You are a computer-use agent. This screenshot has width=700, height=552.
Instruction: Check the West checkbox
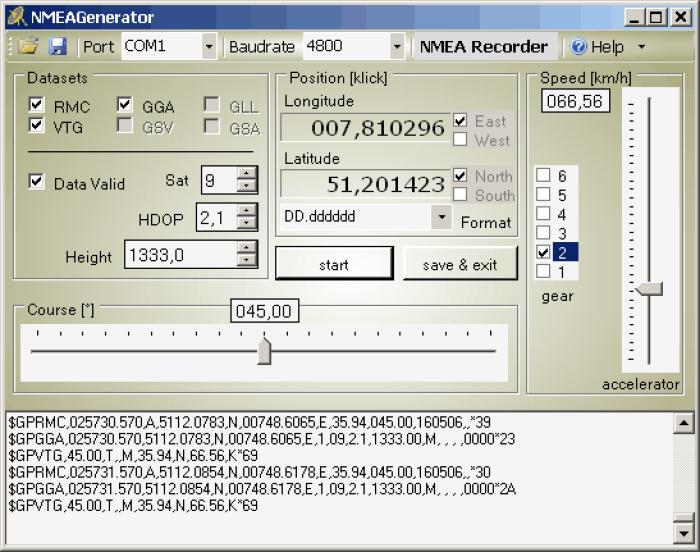(460, 139)
